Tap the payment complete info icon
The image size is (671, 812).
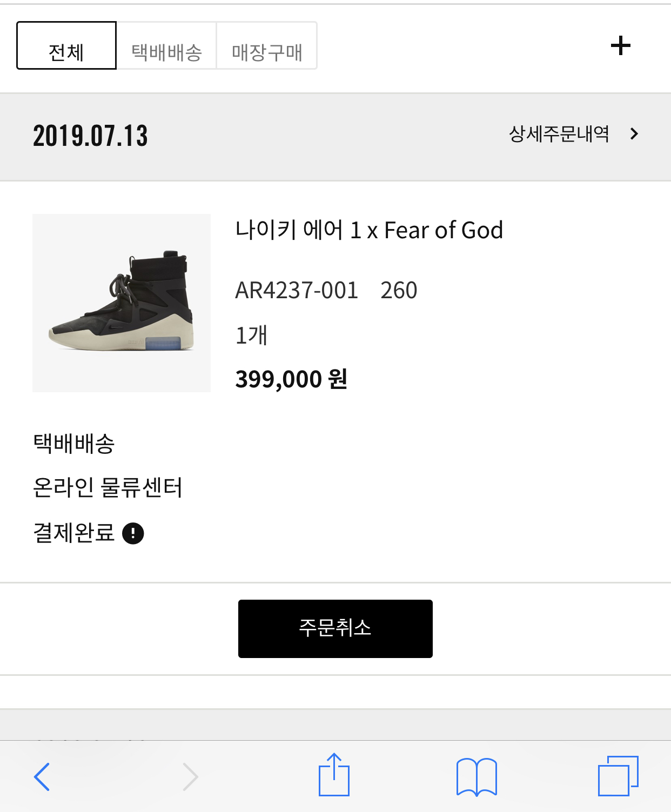click(x=133, y=533)
